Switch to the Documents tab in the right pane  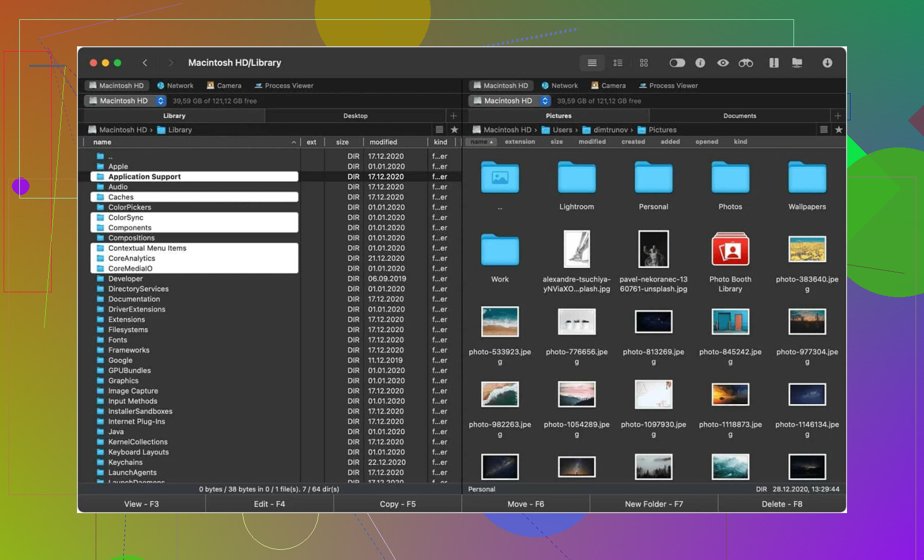coord(739,116)
